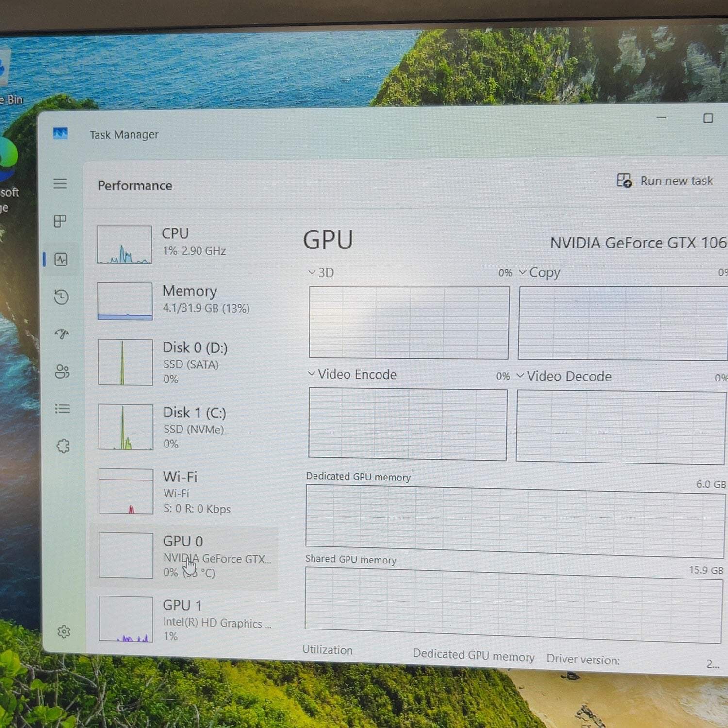Click the Memory usage graph thumbnail
This screenshot has height=728, width=728.
(125, 301)
